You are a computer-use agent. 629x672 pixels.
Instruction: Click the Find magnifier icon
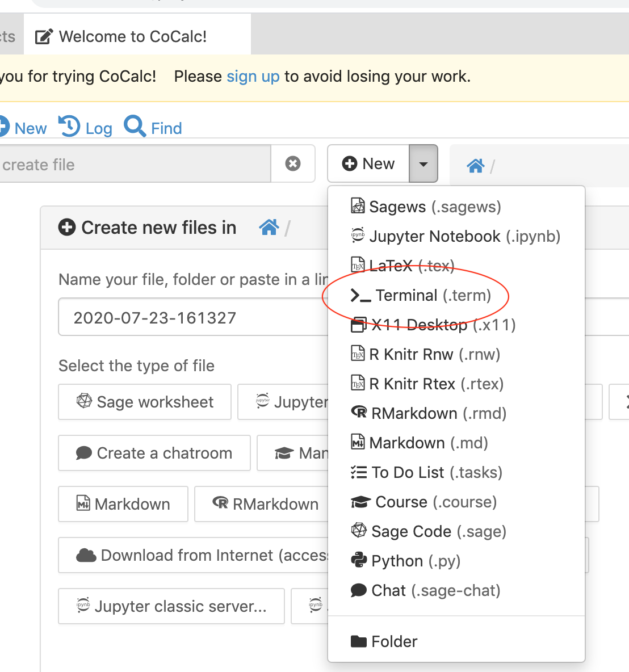click(x=135, y=126)
